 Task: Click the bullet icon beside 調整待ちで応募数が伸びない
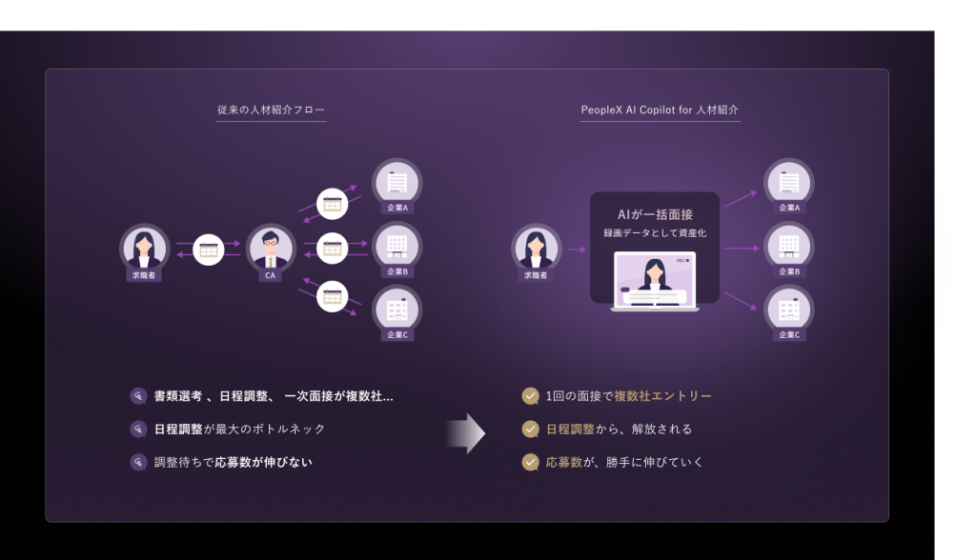click(138, 463)
